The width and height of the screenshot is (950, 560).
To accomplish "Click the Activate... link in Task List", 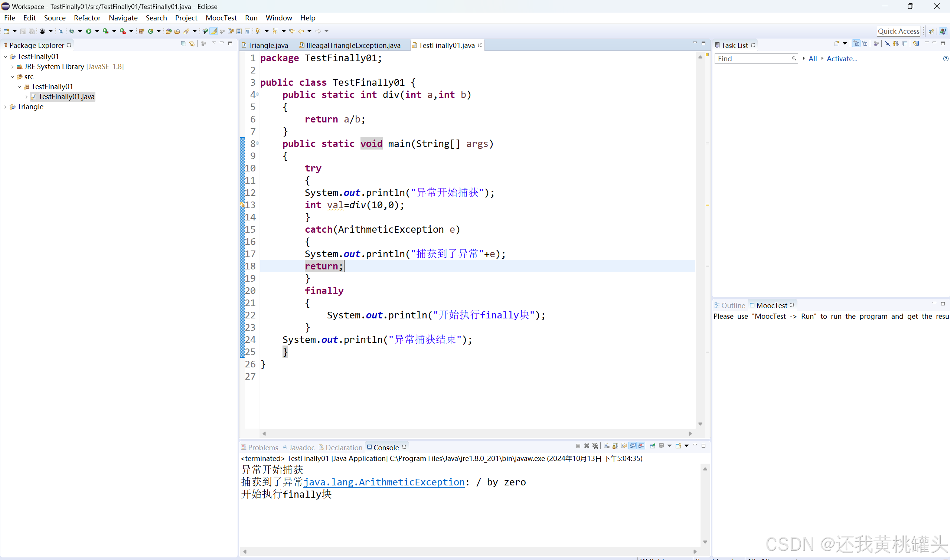I will pyautogui.click(x=841, y=59).
